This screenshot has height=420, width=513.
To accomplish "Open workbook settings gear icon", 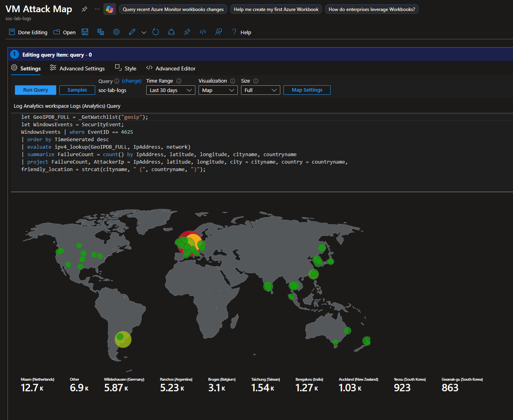I will (116, 32).
